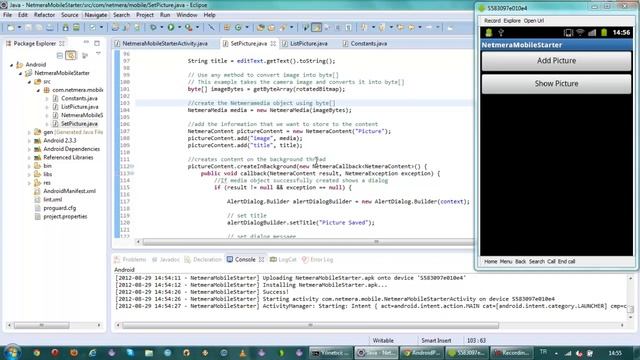
Task: Click Record in the device window menu
Action: coord(492,21)
